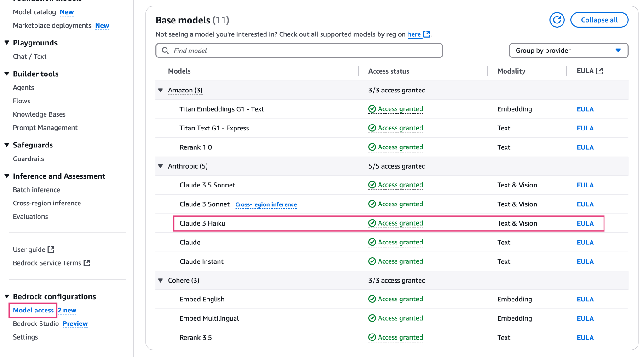The image size is (644, 357).
Task: Collapse Inference and Assessment sidebar section
Action: (7, 176)
